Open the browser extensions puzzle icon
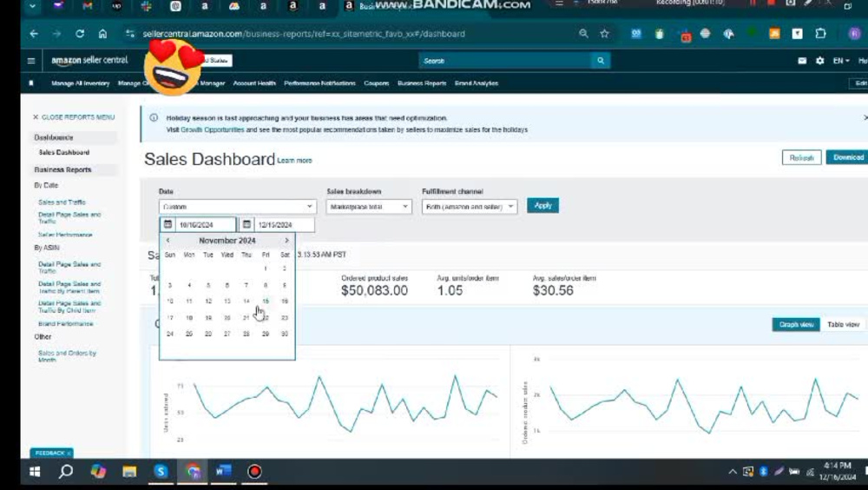The width and height of the screenshot is (868, 490). point(820,34)
